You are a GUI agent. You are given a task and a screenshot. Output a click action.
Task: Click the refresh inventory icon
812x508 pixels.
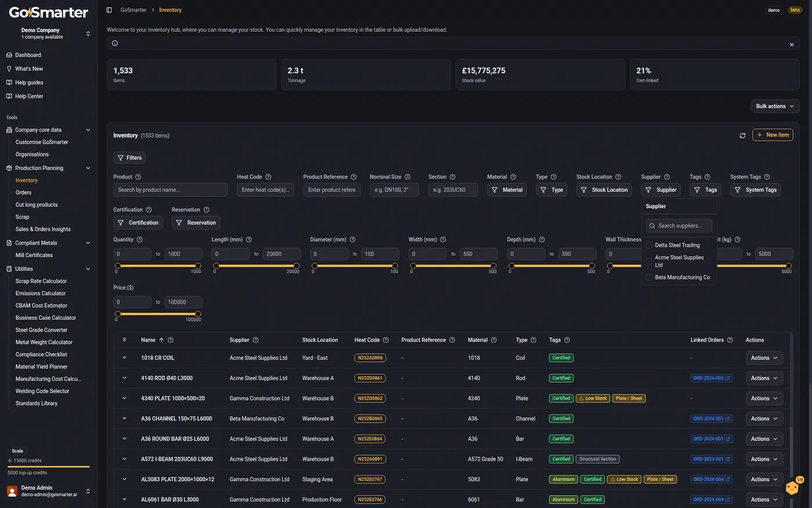(x=742, y=135)
